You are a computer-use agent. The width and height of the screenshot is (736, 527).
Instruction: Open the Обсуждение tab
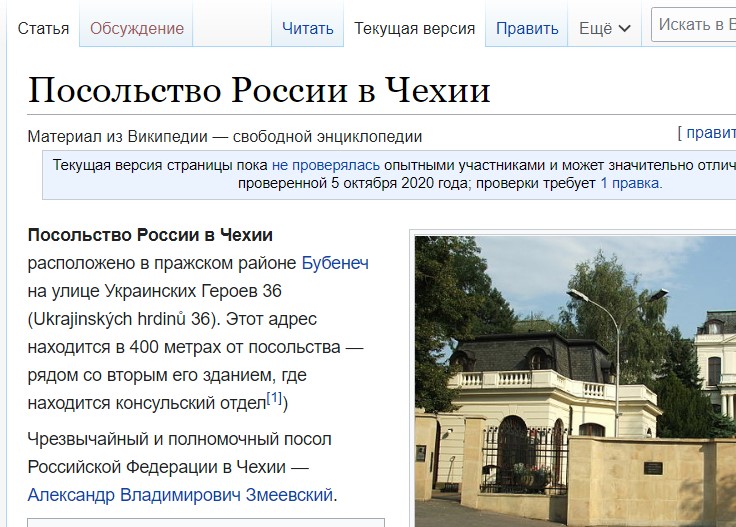click(137, 28)
